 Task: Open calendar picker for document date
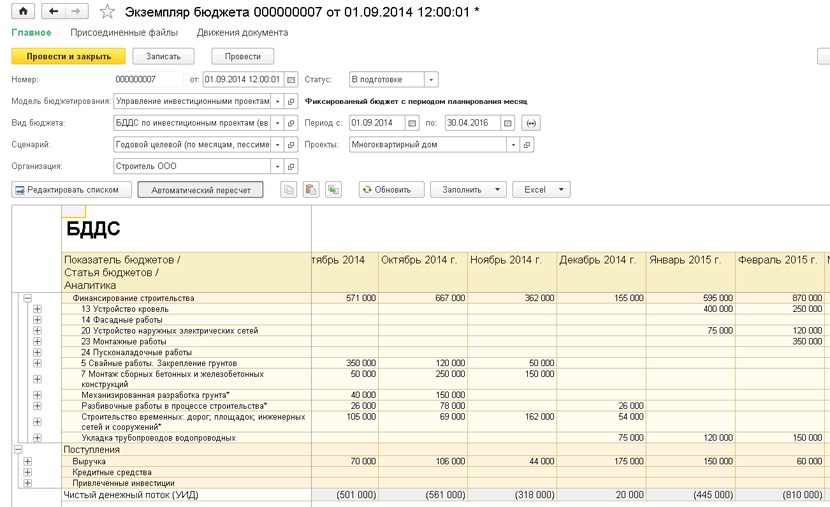(291, 79)
